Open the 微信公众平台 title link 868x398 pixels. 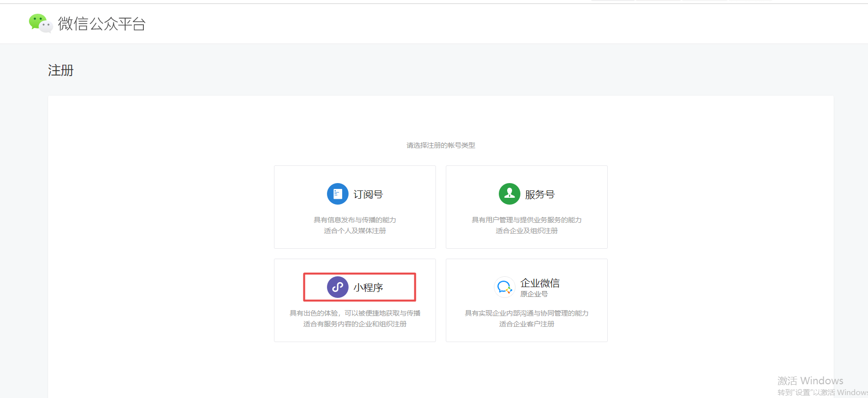pos(102,24)
